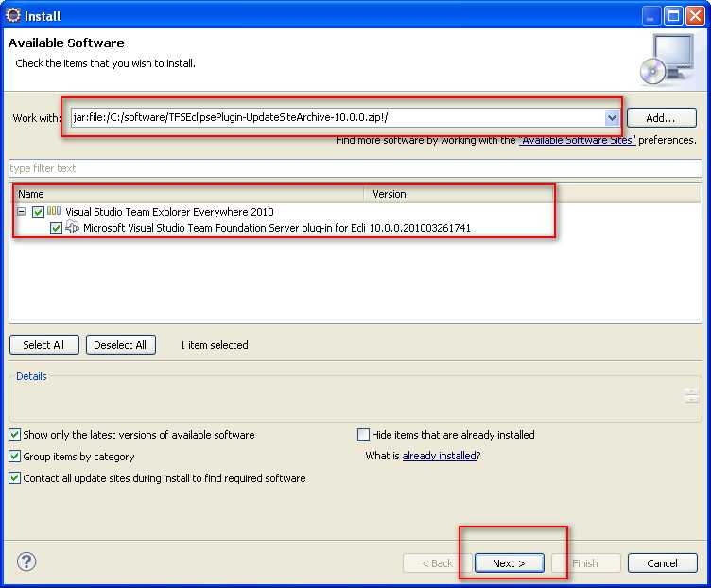Viewport: 711px width, 588px height.
Task: Collapse the Visual Studio Team Explorer Everywhere node
Action: [21, 211]
